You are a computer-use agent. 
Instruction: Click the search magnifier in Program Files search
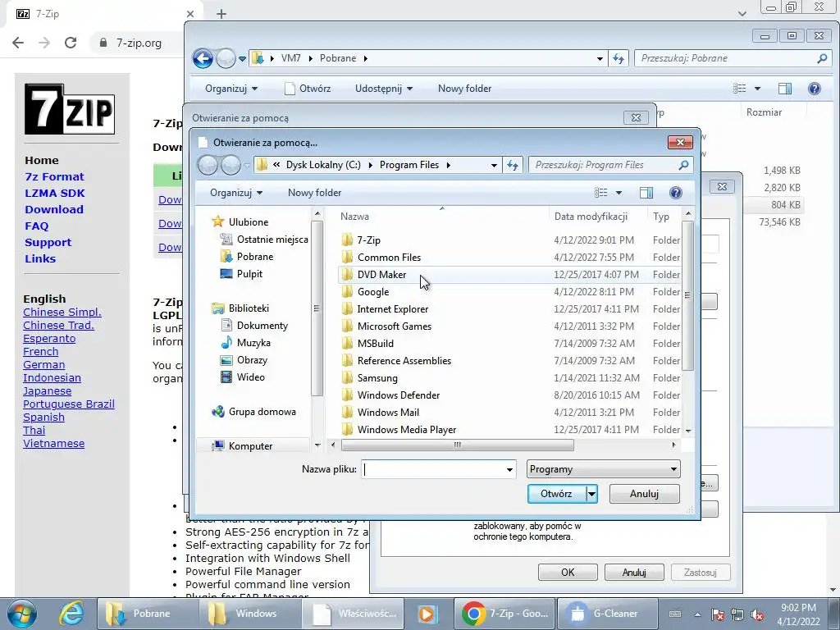click(x=683, y=165)
